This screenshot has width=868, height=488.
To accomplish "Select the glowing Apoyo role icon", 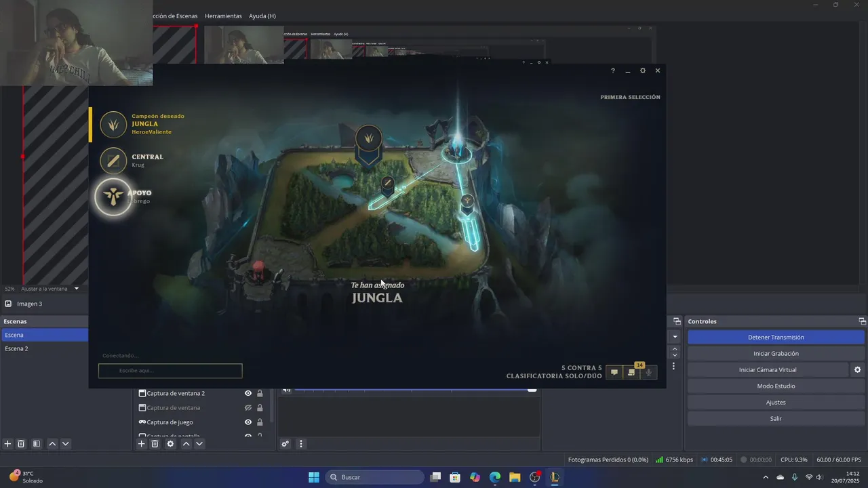I will pos(113,197).
